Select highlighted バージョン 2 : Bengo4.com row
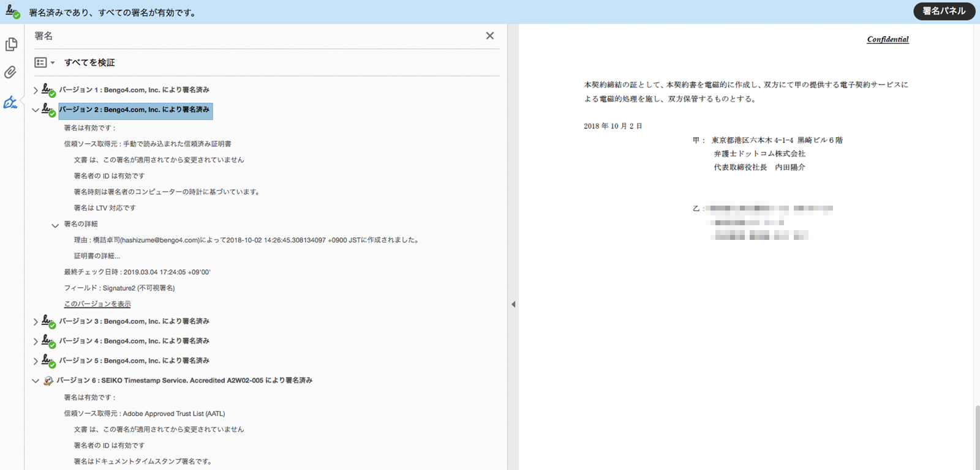Image resolution: width=980 pixels, height=470 pixels. click(x=135, y=110)
